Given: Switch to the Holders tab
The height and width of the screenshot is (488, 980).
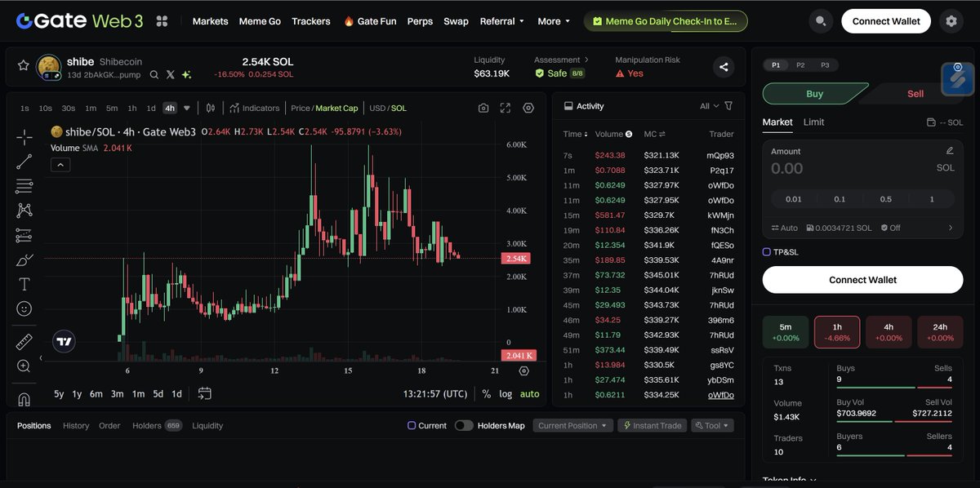Looking at the screenshot, I should 157,425.
